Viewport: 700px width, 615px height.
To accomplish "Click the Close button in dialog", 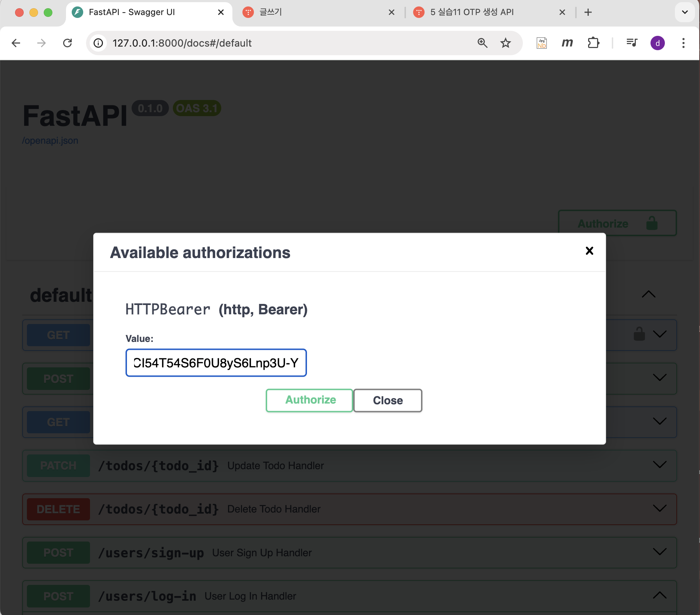I will point(388,400).
